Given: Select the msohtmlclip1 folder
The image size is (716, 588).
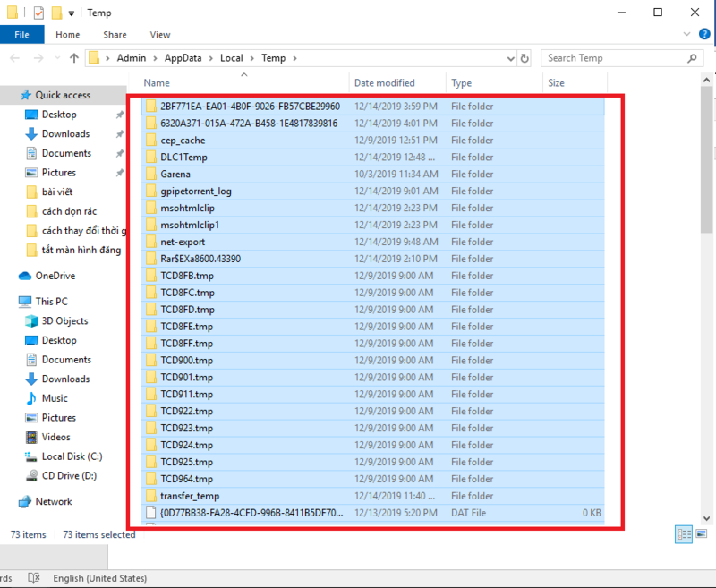Looking at the screenshot, I should [373, 225].
